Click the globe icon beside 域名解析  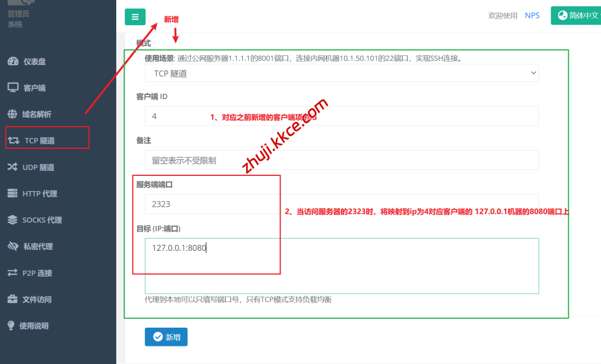12,114
